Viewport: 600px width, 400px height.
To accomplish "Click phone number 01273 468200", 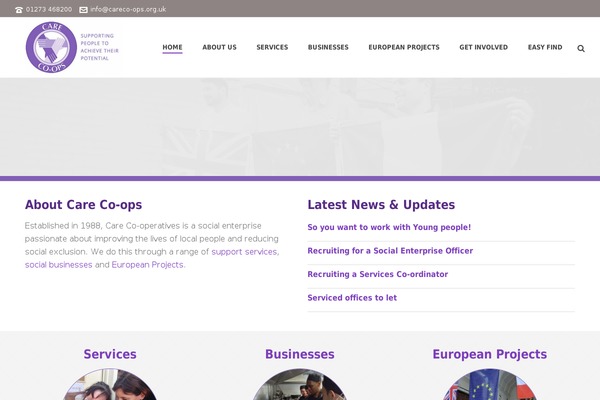I will click(49, 10).
